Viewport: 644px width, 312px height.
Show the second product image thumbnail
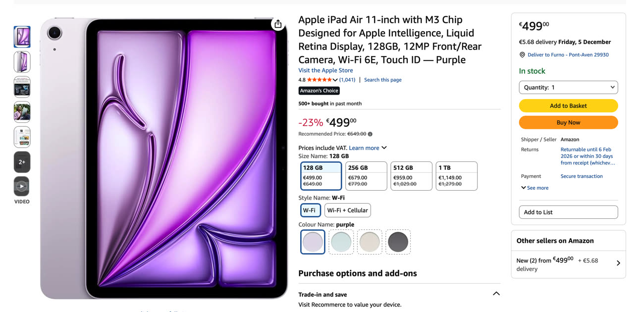(x=22, y=62)
